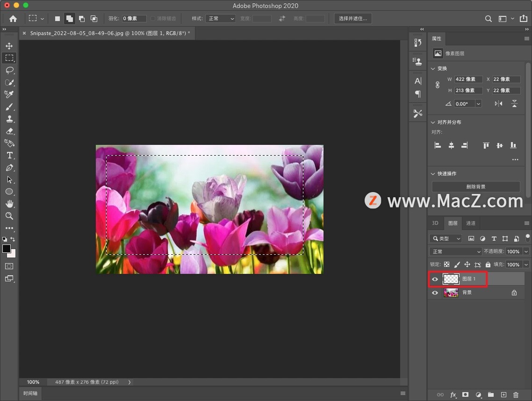The image size is (532, 401).
Task: Click the 选择并遮住 button
Action: coord(353,18)
